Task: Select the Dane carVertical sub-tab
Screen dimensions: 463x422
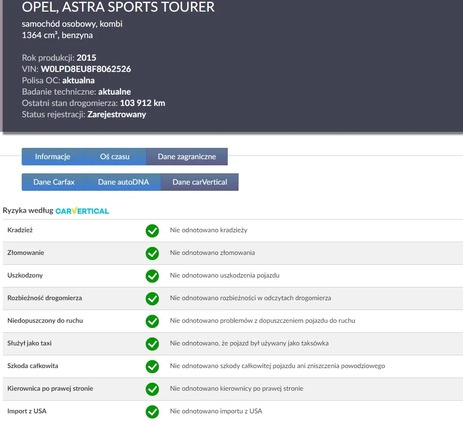Action: 200,182
